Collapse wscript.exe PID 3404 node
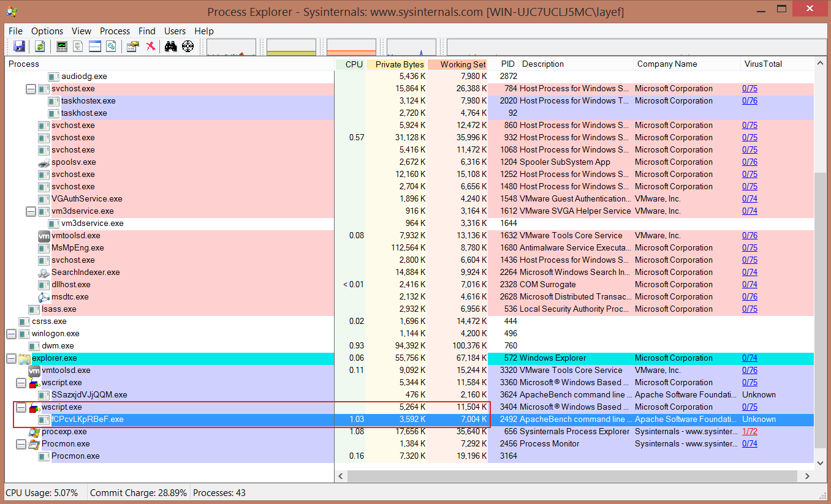 [x=21, y=407]
